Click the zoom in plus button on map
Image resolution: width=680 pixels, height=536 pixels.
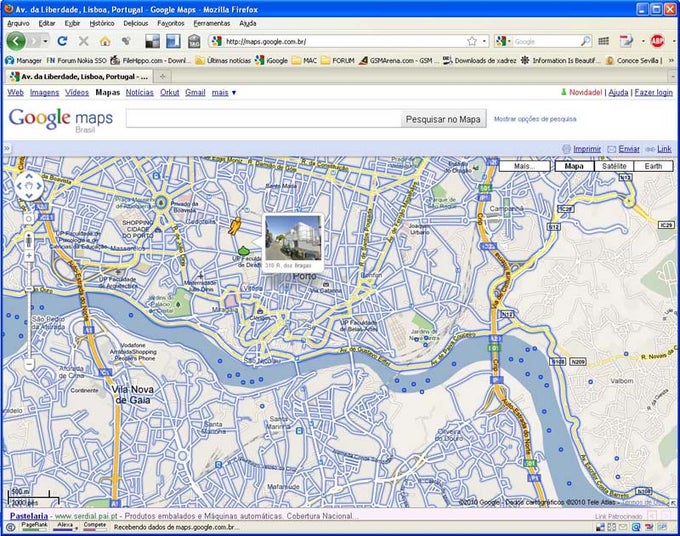pos(29,256)
